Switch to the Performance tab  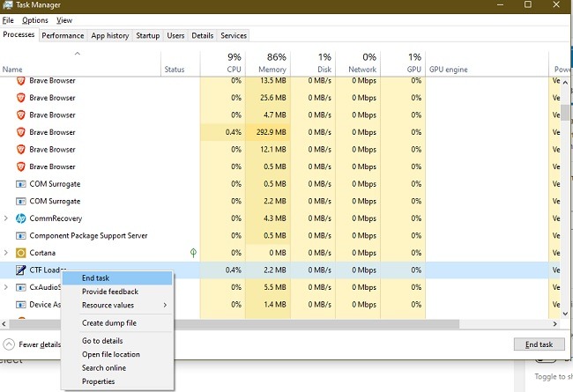pyautogui.click(x=63, y=35)
